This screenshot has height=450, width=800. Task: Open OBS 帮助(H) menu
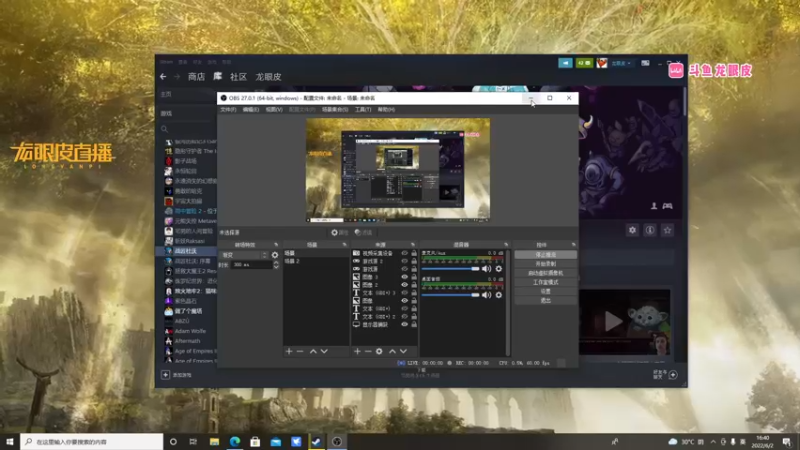[x=386, y=110]
